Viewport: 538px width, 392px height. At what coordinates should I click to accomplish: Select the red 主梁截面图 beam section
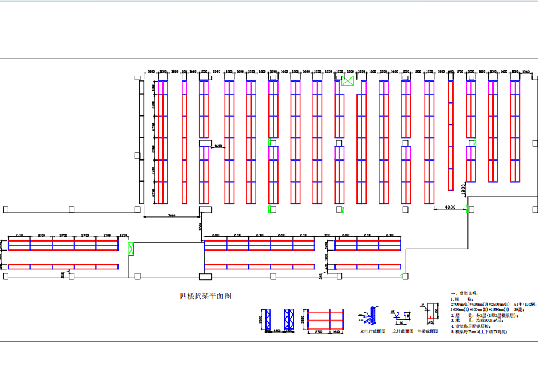(x=428, y=313)
